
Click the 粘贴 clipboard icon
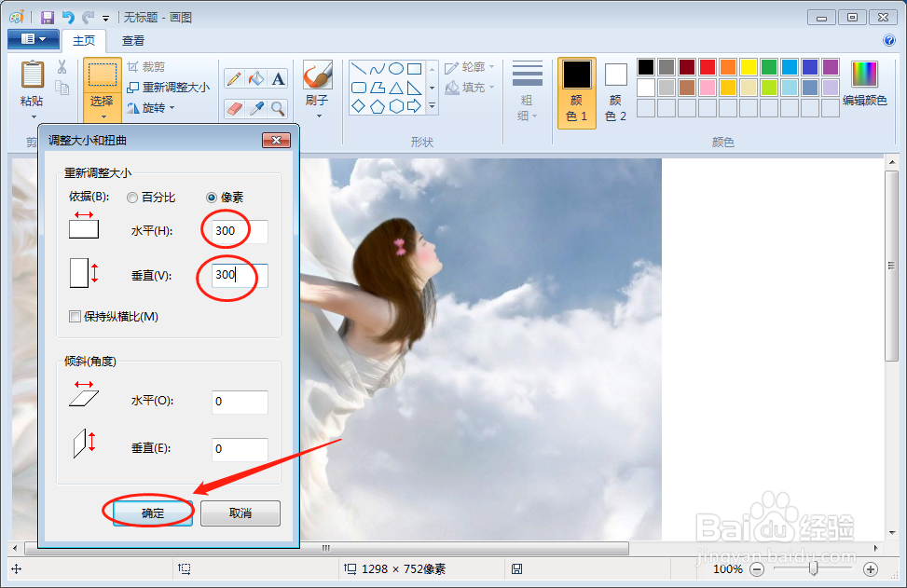pos(32,75)
